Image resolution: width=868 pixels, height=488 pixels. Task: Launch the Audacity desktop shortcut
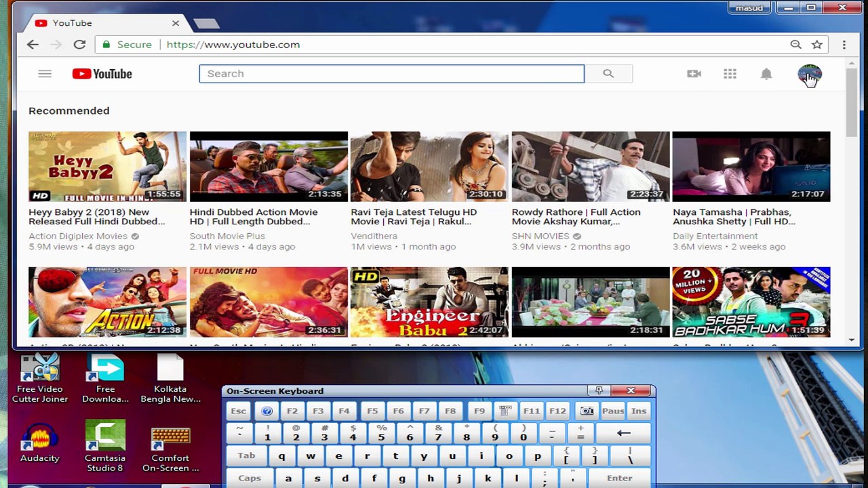[x=40, y=443]
